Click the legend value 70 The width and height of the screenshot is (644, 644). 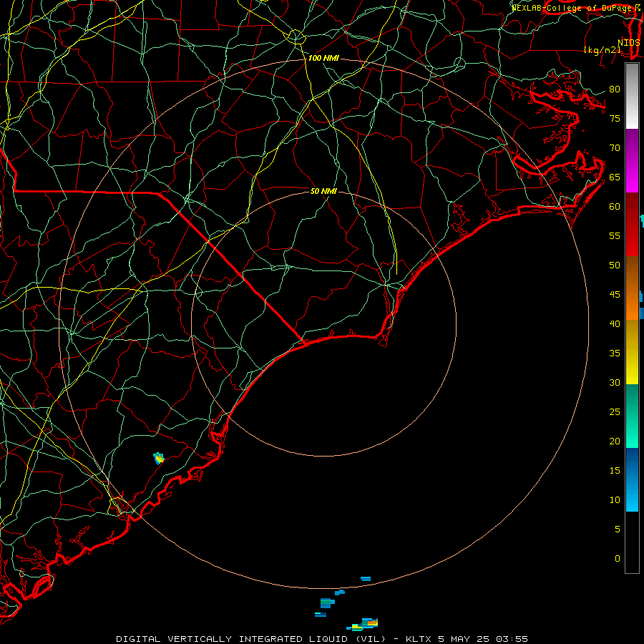point(615,148)
